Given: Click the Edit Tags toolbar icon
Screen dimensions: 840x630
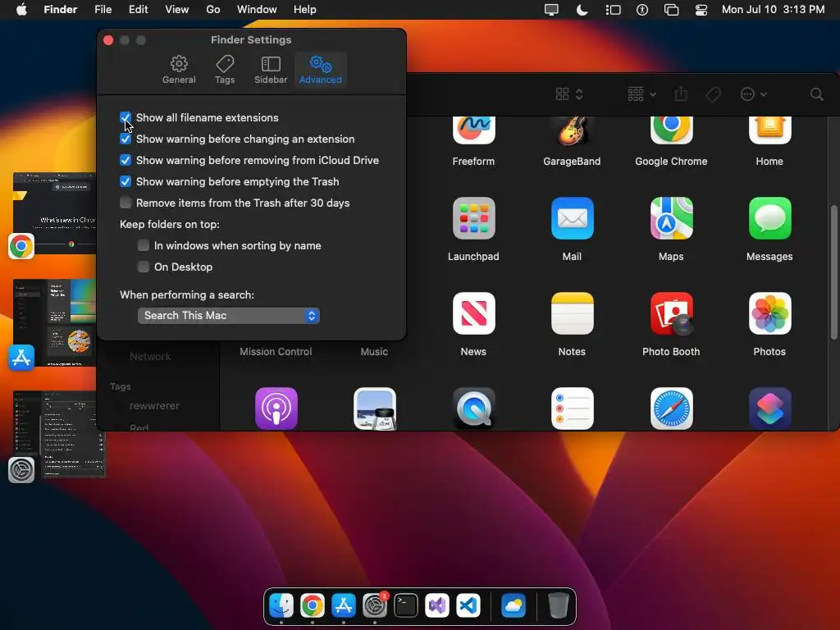Looking at the screenshot, I should (713, 95).
